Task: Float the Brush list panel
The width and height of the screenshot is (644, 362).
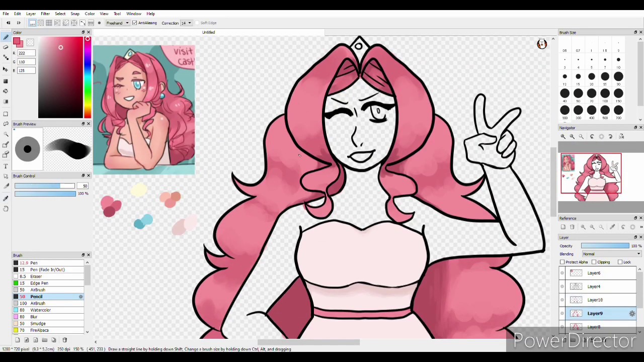Action: 83,255
